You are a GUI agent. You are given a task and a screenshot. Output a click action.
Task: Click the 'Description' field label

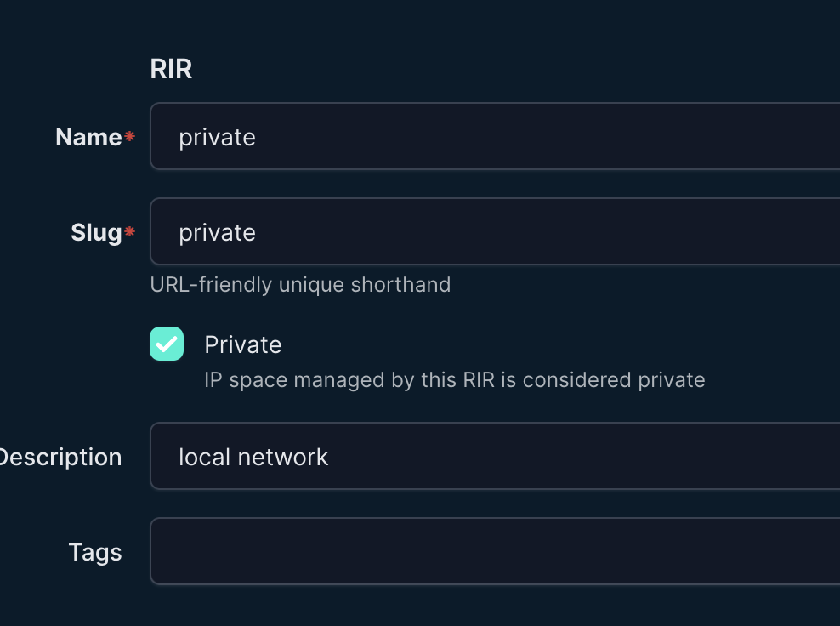(61, 457)
